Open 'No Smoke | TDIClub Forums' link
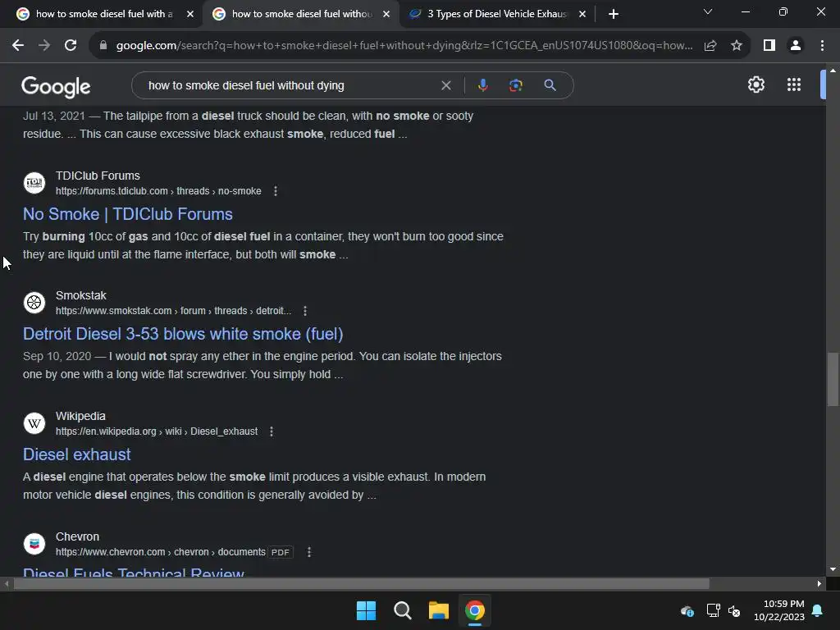 (x=127, y=214)
